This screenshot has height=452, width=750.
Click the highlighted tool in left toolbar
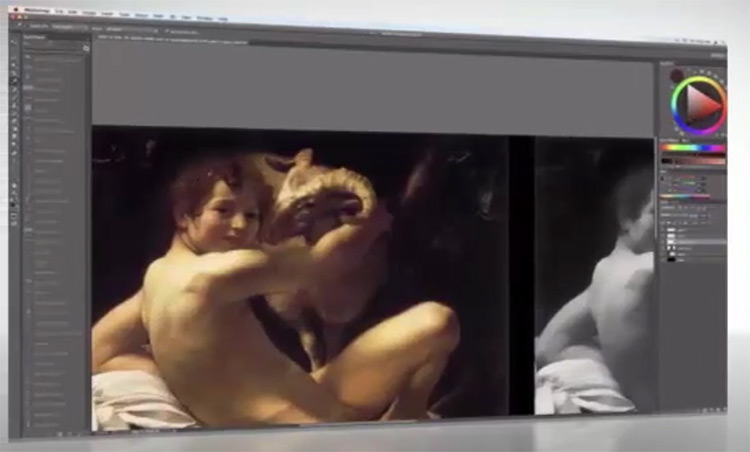[x=13, y=81]
